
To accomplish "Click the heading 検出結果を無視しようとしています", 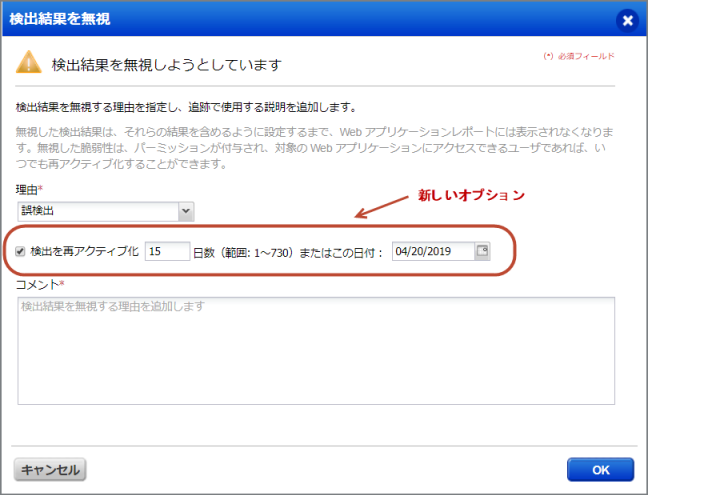I will click(166, 65).
